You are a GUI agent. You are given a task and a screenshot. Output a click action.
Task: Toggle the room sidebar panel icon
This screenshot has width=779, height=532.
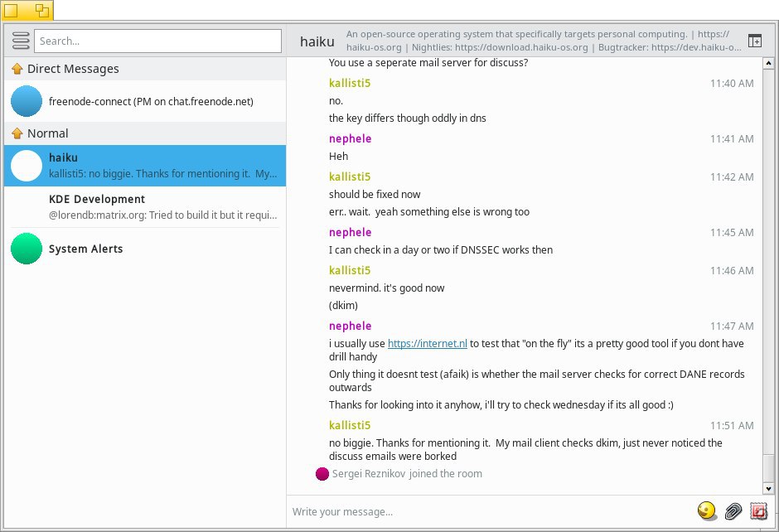[x=755, y=41]
